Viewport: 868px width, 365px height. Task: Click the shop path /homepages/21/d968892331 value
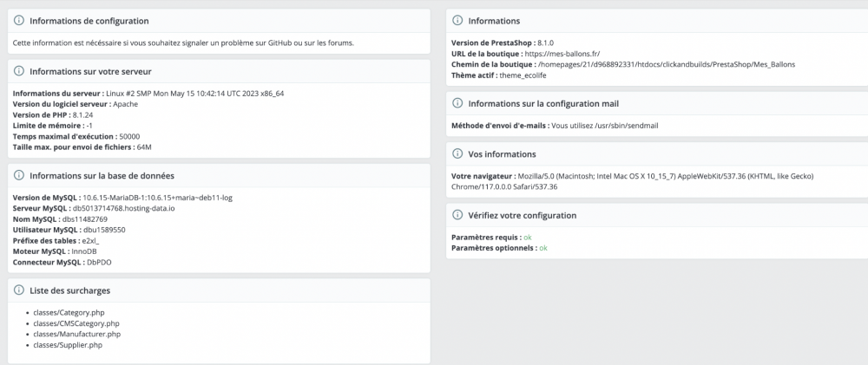coord(667,64)
